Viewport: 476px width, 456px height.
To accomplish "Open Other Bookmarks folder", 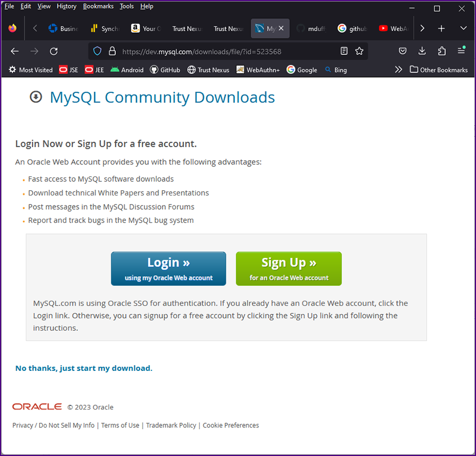I will 438,70.
